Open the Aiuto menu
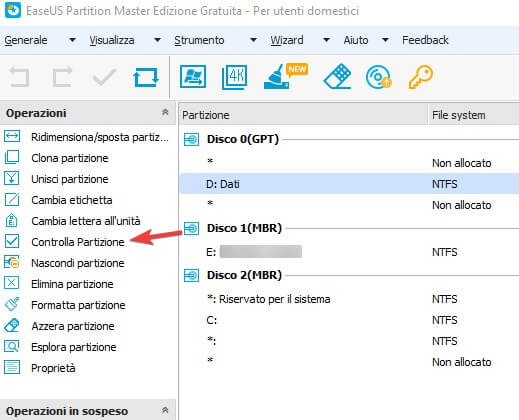519x420 pixels. click(356, 40)
